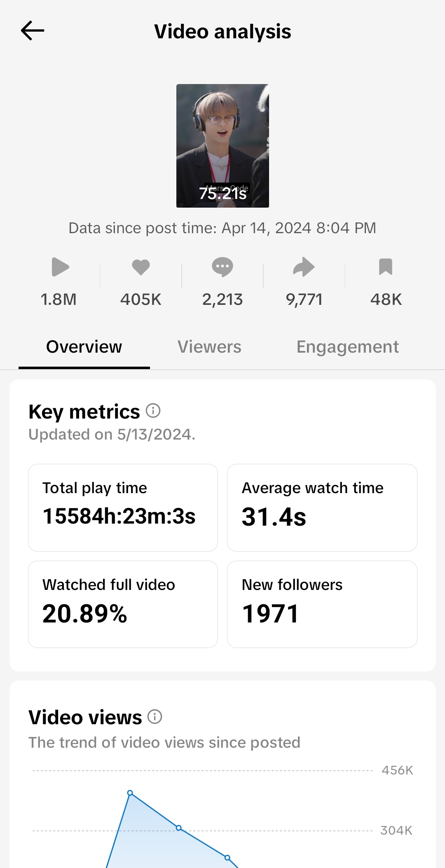Select the peak point on views chart
Image resolution: width=445 pixels, height=868 pixels.
(x=130, y=793)
